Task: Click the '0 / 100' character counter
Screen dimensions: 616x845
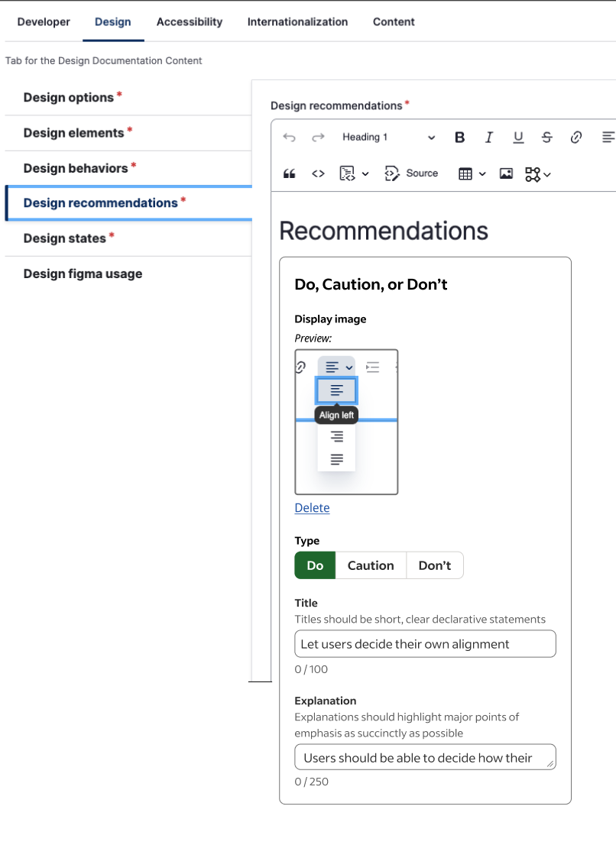Action: tap(311, 669)
